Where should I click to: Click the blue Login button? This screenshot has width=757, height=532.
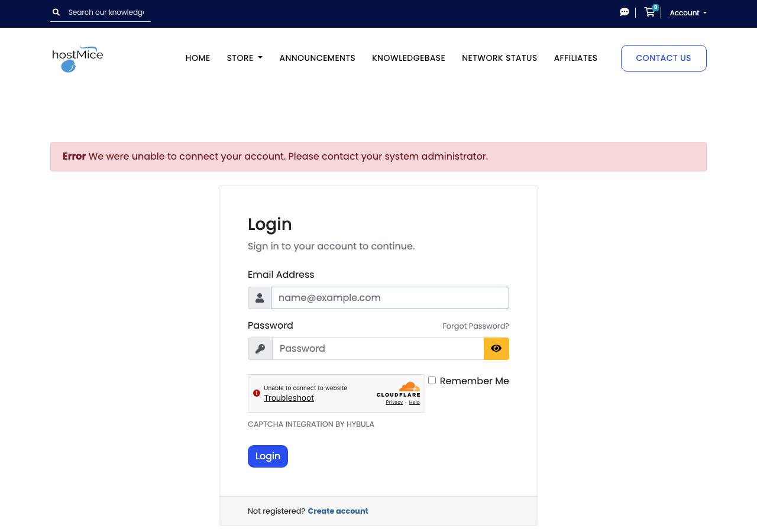[x=268, y=456]
